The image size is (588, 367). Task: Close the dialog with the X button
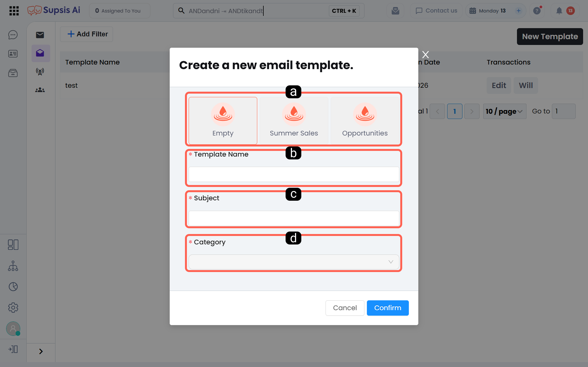[425, 55]
